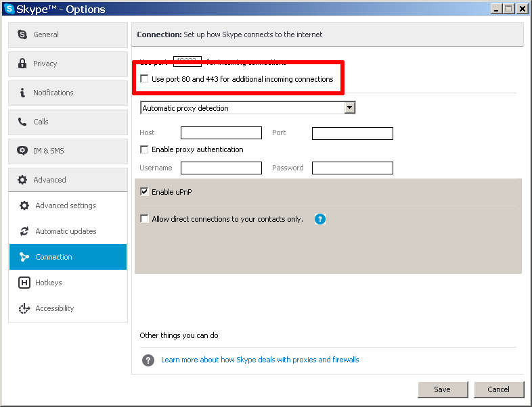Viewport: 532px width, 407px height.
Task: Click the Calls phone icon
Action: 22,122
